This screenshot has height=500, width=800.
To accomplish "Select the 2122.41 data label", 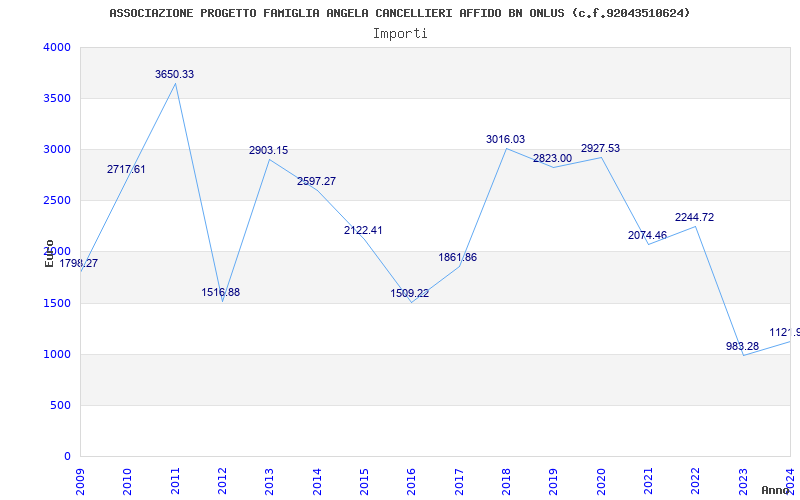I will click(363, 230).
